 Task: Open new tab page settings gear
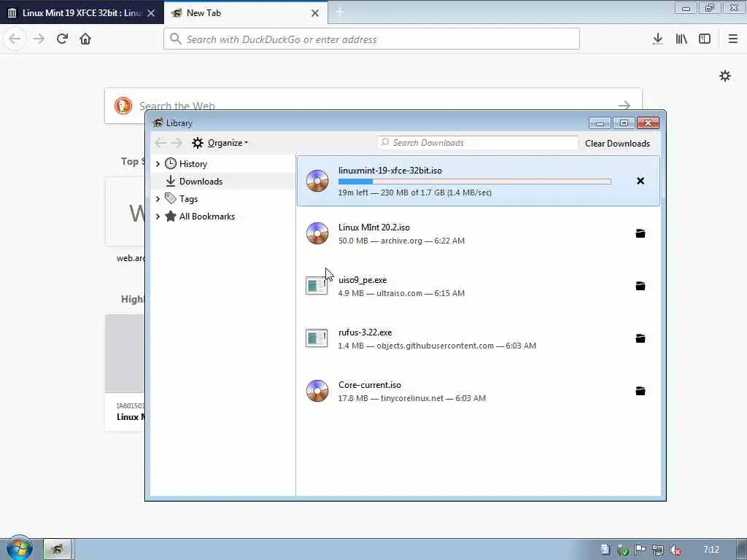pyautogui.click(x=724, y=76)
